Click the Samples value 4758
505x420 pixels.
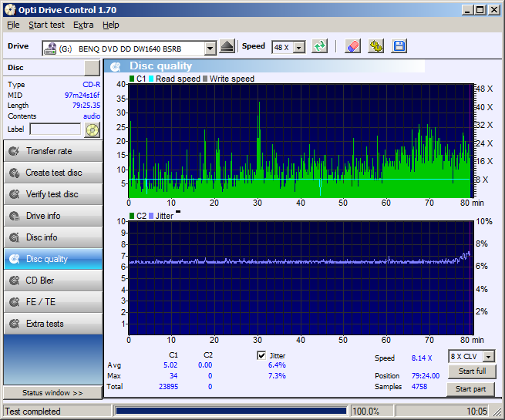point(419,387)
